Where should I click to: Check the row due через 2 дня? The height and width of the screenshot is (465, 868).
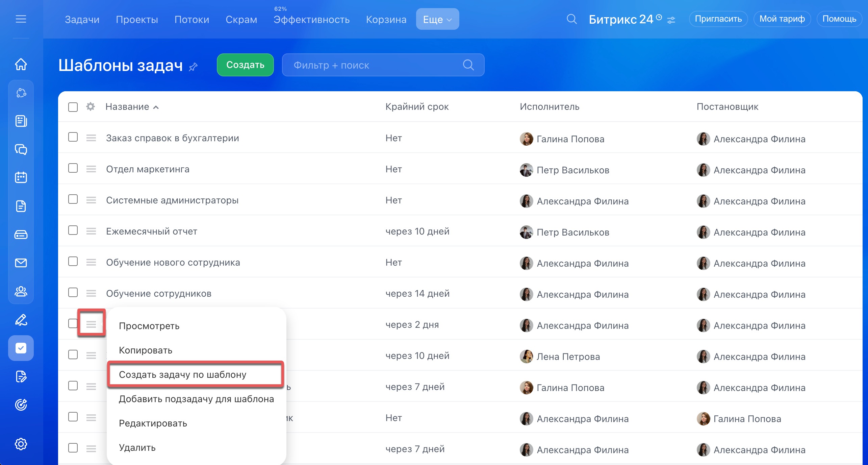pos(73,324)
